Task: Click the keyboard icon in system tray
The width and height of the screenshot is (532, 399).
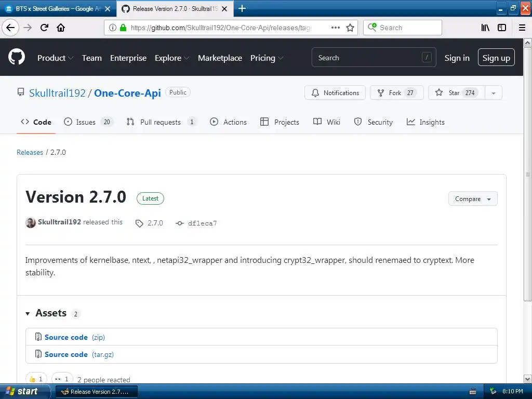Action: point(473,392)
